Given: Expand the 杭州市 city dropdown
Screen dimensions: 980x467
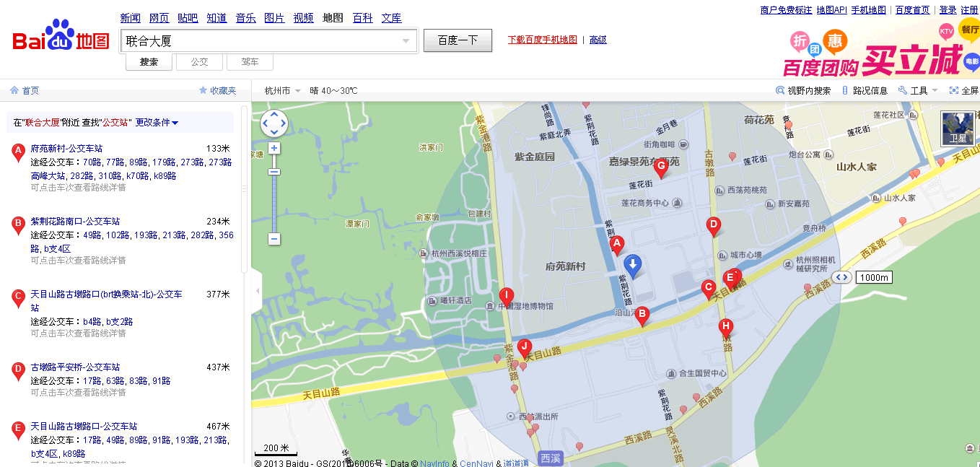Looking at the screenshot, I should [x=283, y=91].
